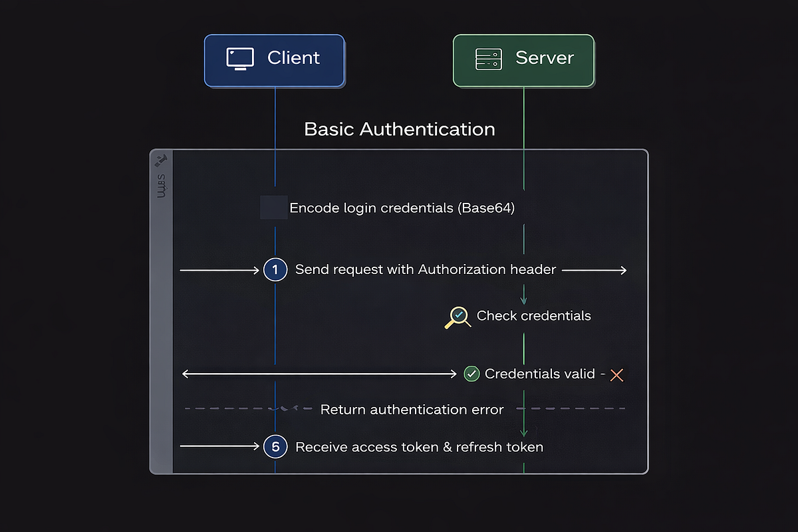Click the "Client" word in the blue box
Screen dimensions: 798x532
(x=293, y=58)
